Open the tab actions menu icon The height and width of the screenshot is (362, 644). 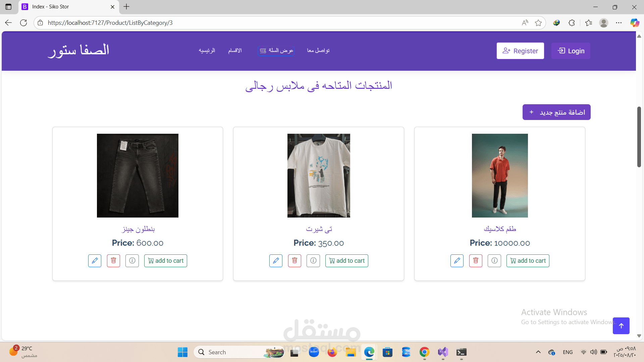pyautogui.click(x=8, y=7)
